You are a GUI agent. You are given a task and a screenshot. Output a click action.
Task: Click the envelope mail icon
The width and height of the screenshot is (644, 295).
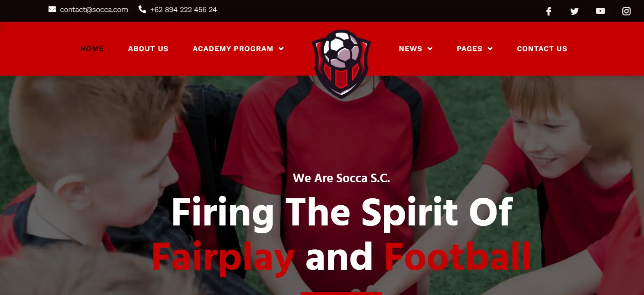coord(52,9)
